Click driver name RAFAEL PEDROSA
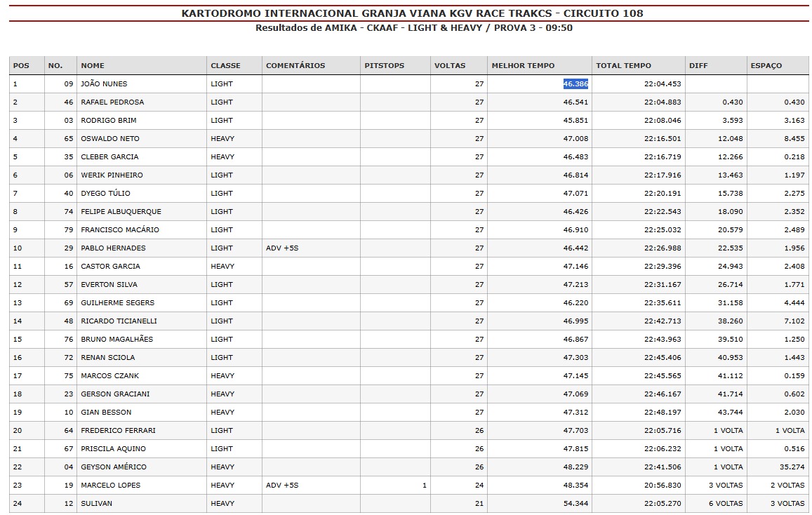Viewport: 812px width, 515px height. [112, 102]
